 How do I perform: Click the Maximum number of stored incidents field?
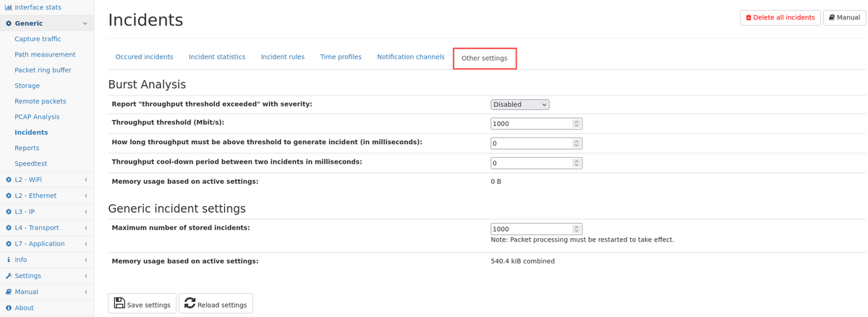pos(532,229)
